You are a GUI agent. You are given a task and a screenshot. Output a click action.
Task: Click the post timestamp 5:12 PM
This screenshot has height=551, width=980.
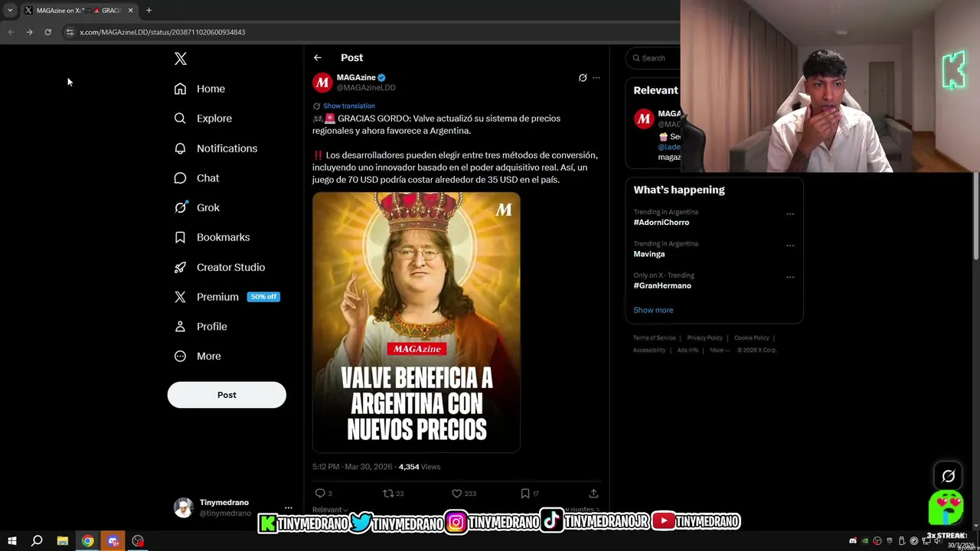(x=352, y=467)
